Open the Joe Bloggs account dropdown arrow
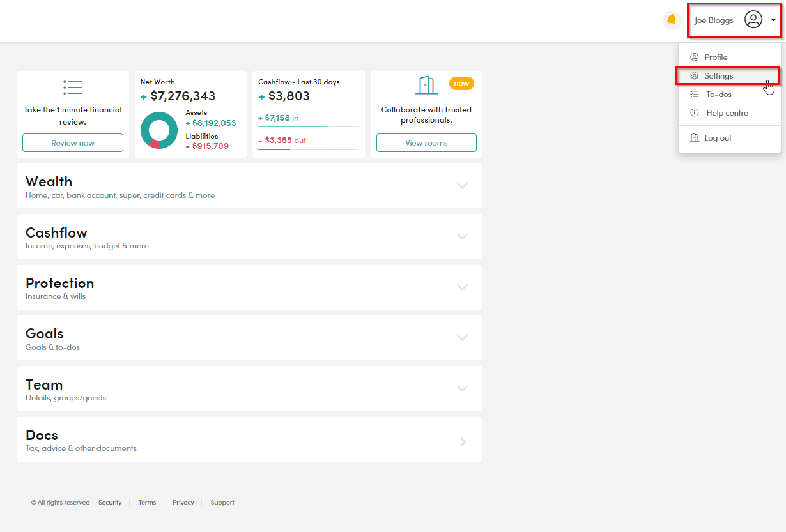Image resolution: width=786 pixels, height=532 pixels. [x=773, y=20]
